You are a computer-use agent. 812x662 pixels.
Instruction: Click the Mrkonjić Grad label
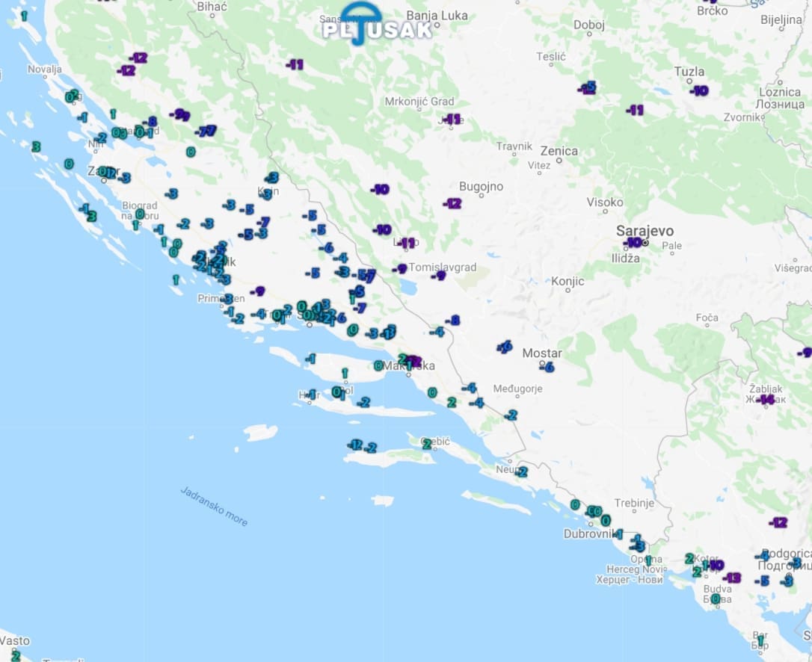click(x=419, y=102)
